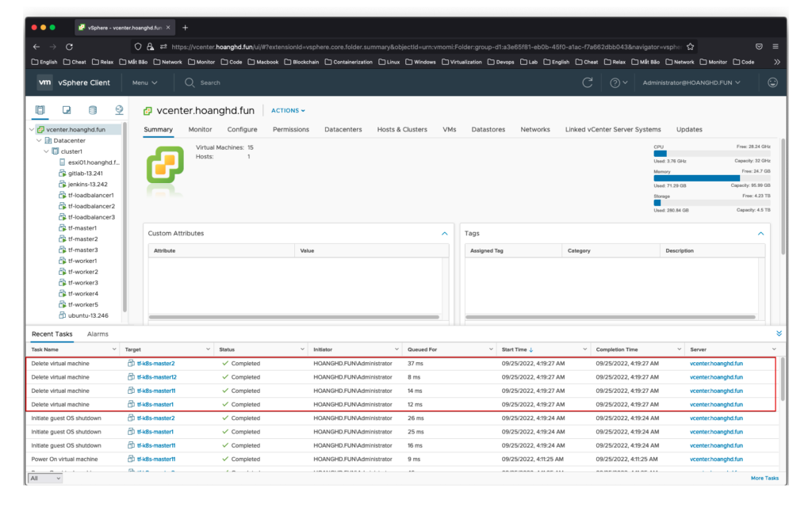
Task: Open the ACTIONS dropdown
Action: pyautogui.click(x=288, y=111)
